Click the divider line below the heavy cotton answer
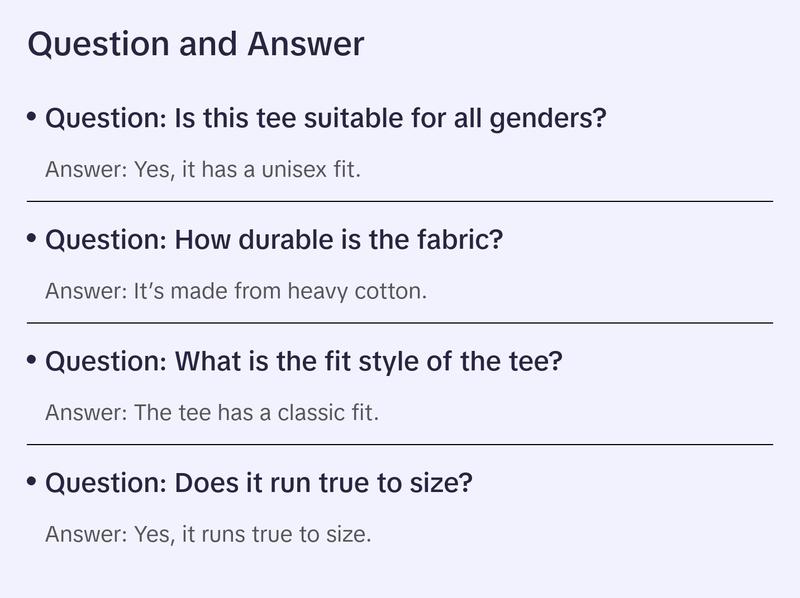800x598 pixels. [400, 323]
